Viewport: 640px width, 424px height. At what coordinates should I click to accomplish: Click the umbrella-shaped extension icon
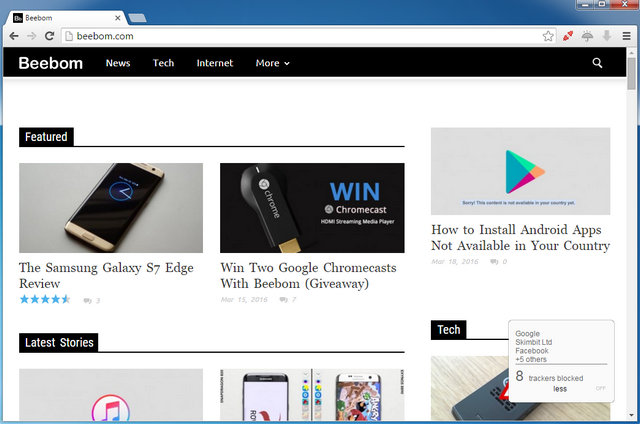(x=587, y=36)
